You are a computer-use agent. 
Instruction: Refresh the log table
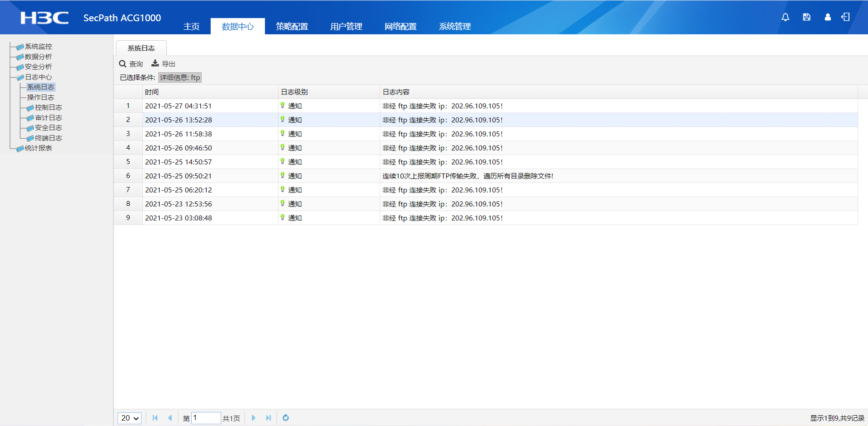tap(286, 418)
